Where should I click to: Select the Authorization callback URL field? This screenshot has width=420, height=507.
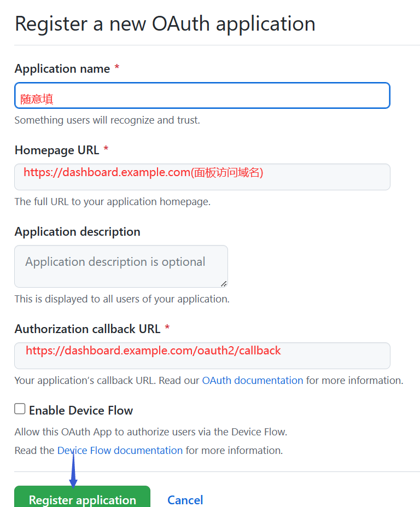tap(202, 356)
